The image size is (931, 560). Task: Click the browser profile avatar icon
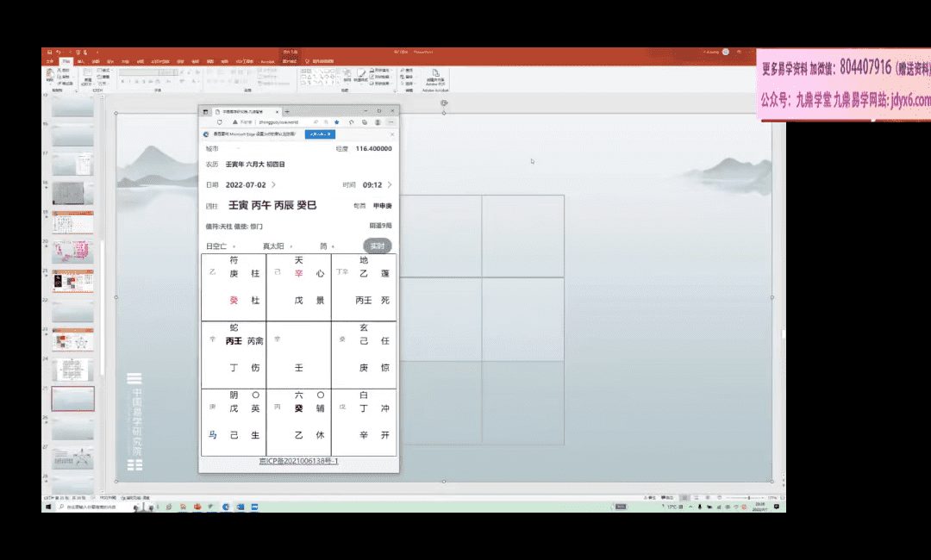pyautogui.click(x=378, y=122)
